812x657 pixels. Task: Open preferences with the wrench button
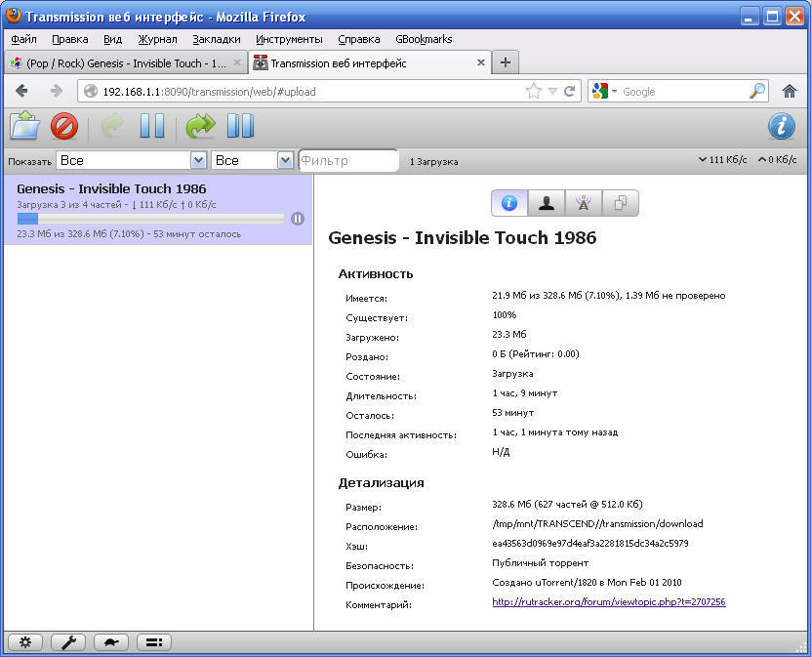[x=68, y=642]
